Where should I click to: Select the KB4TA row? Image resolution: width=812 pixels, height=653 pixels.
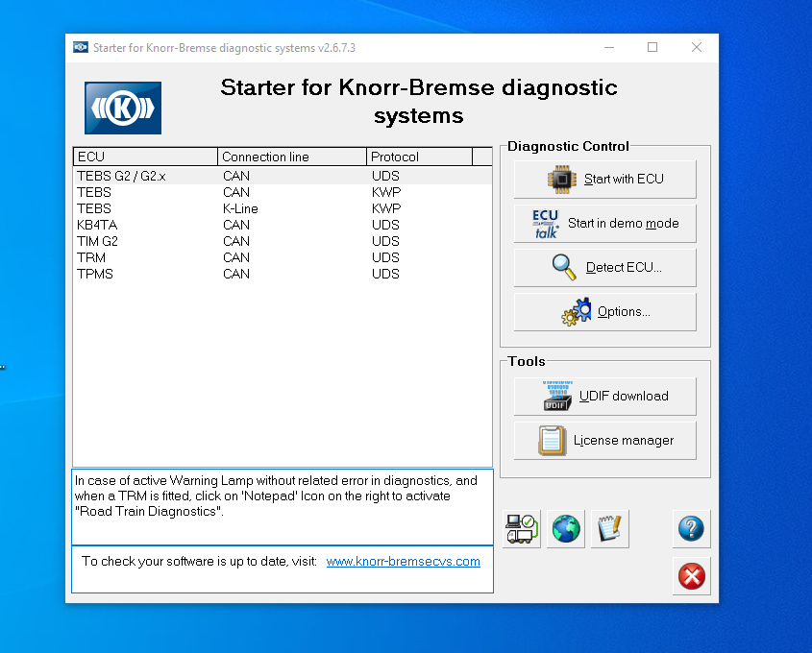coord(283,225)
